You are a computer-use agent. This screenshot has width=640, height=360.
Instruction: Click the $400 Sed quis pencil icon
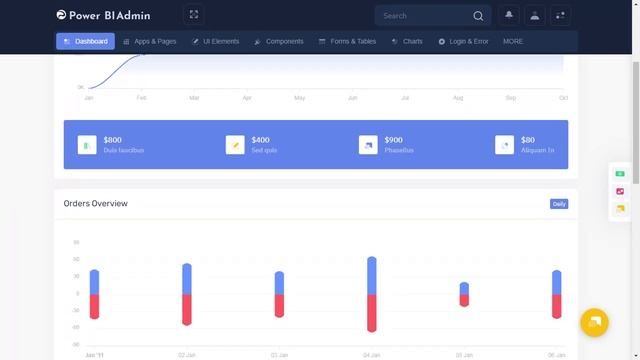coord(235,145)
